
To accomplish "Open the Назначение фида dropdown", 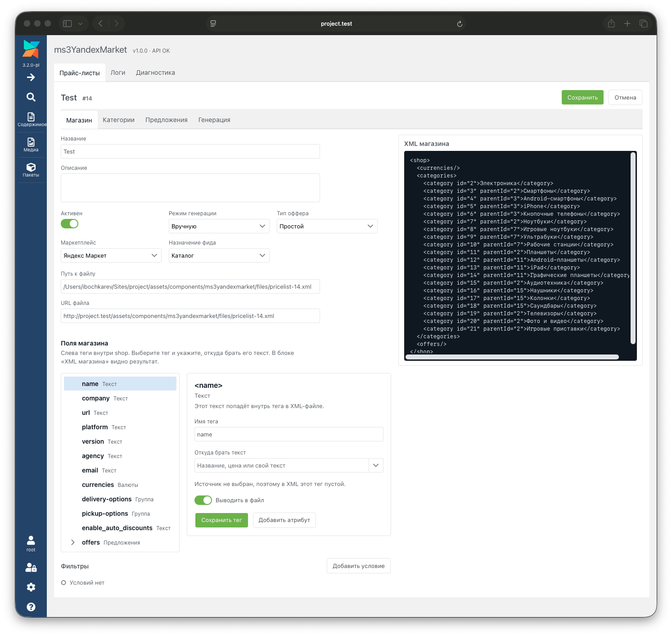I will [219, 255].
